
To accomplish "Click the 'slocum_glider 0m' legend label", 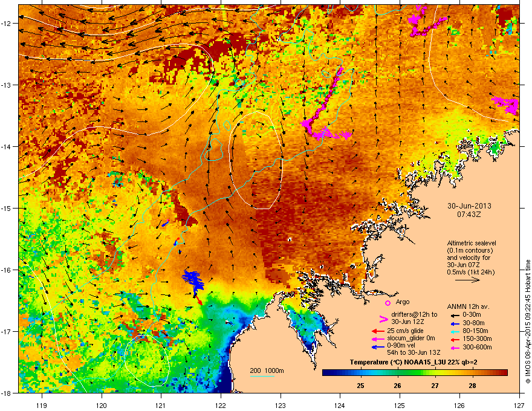I will click(411, 338).
